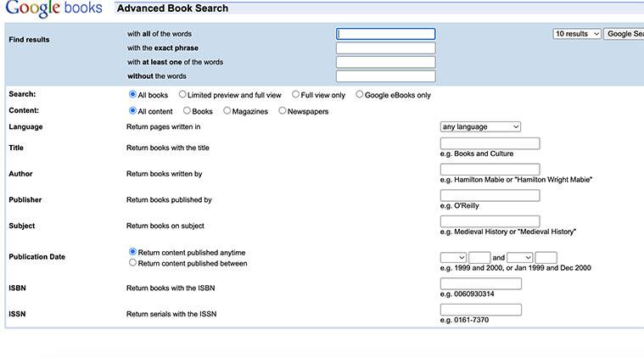Enable Return content published between option
Image resolution: width=644 pixels, height=358 pixels.
tap(132, 263)
